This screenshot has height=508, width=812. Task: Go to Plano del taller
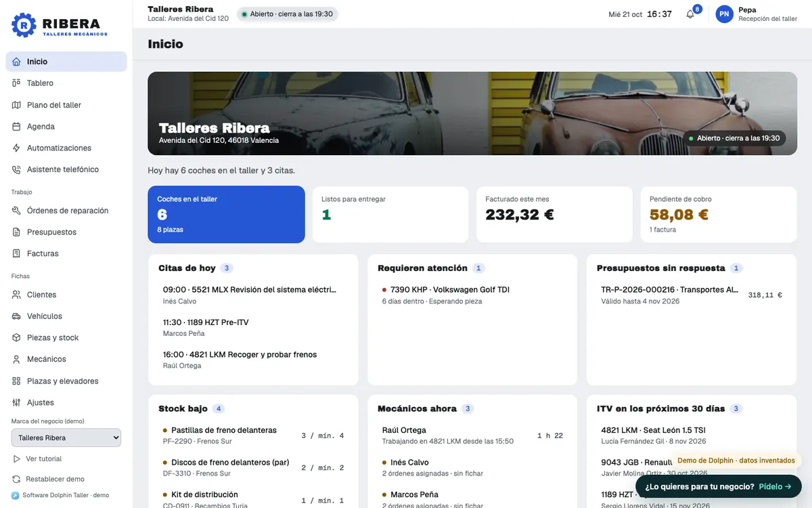click(66, 105)
